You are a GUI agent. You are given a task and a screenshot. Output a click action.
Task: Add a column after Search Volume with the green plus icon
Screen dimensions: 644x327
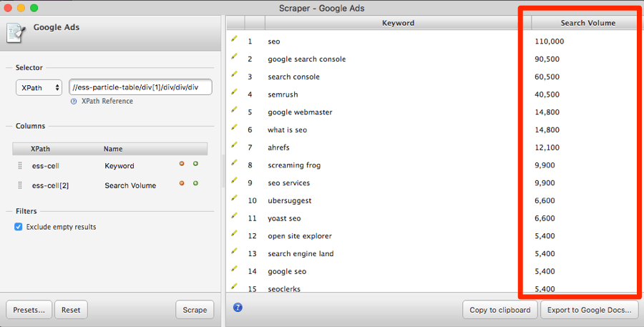(195, 183)
